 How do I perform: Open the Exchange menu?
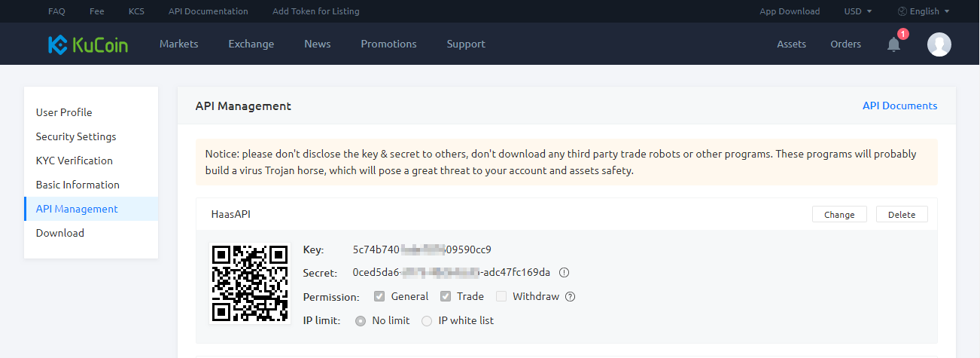[251, 44]
